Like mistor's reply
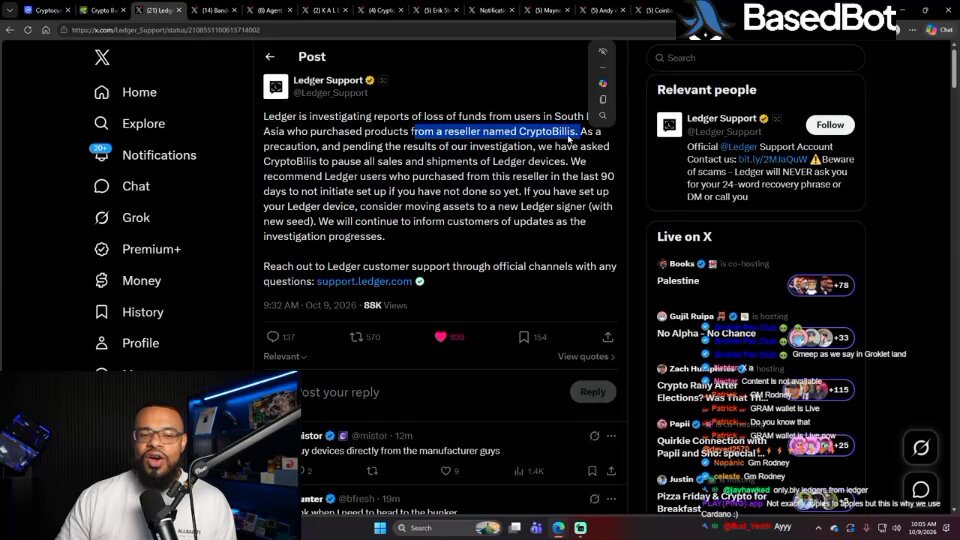This screenshot has height=540, width=960. pos(446,471)
